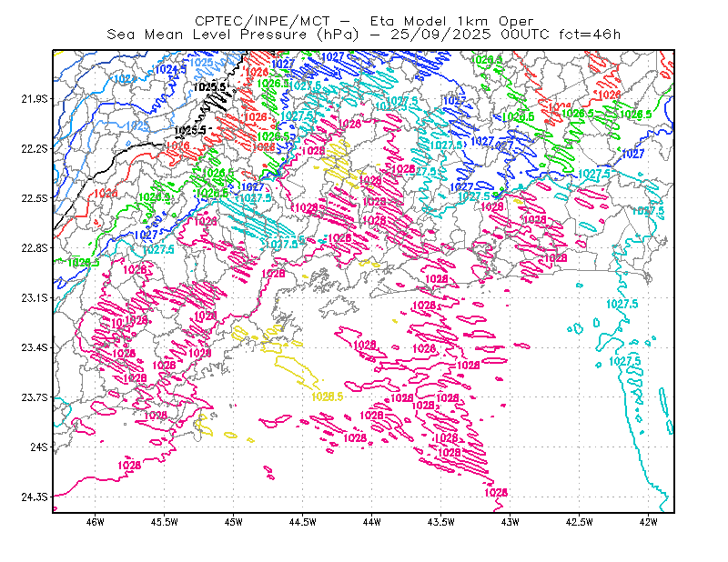The image size is (728, 562).
Task: Select the 45.5W longitude tick label
Action: click(x=165, y=522)
